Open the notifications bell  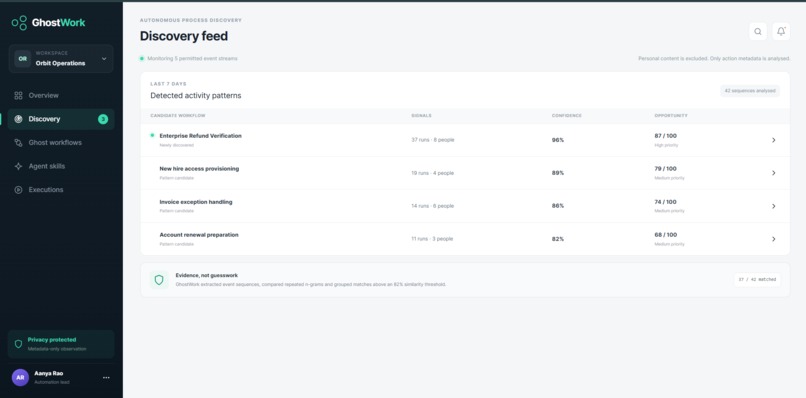(x=781, y=31)
